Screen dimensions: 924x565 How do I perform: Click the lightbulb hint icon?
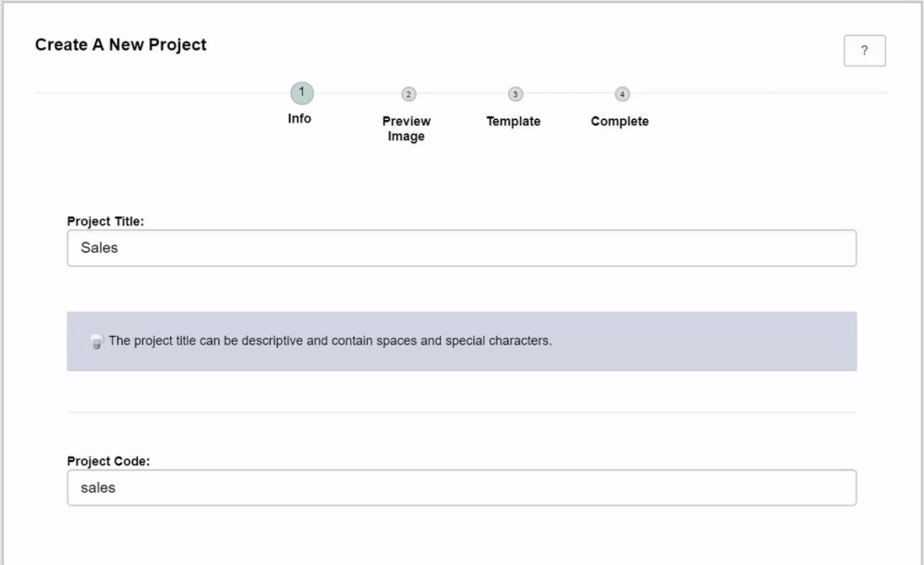97,342
